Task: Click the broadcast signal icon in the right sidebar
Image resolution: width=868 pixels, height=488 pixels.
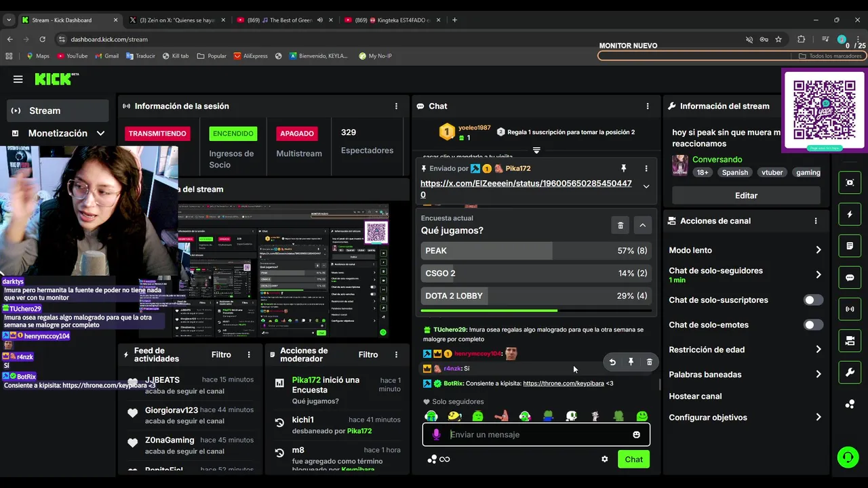Action: [850, 309]
